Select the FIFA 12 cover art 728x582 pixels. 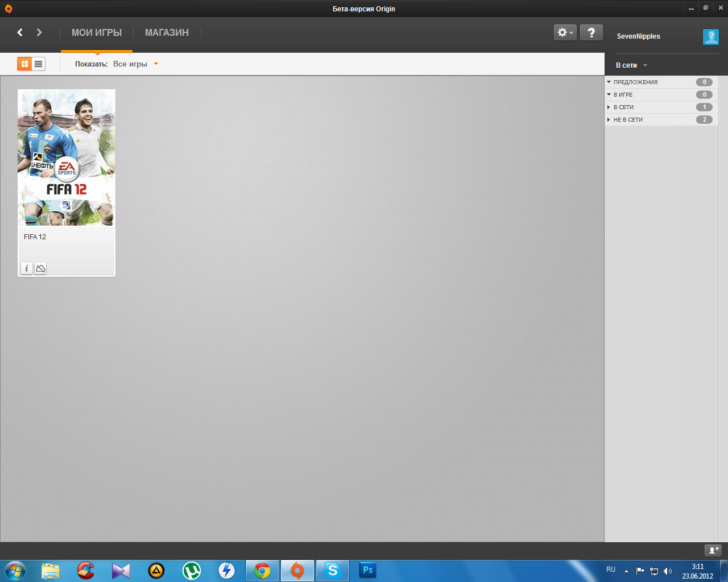[67, 157]
